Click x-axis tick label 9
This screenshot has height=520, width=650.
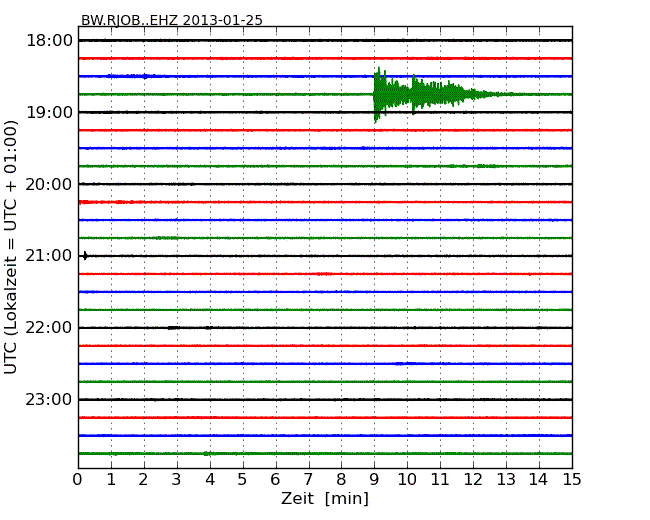click(374, 479)
